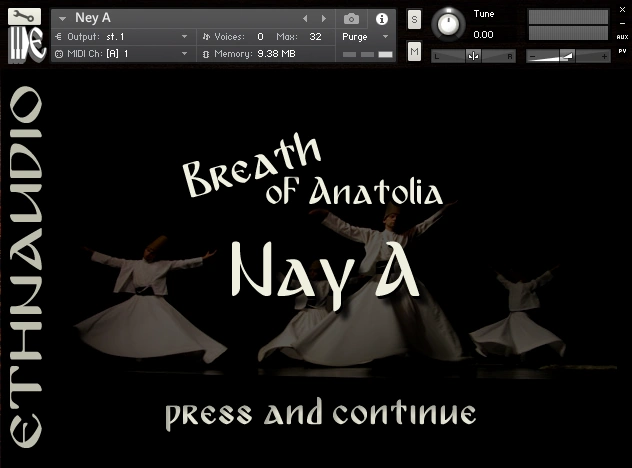Click the Tune knob

pos(448,24)
